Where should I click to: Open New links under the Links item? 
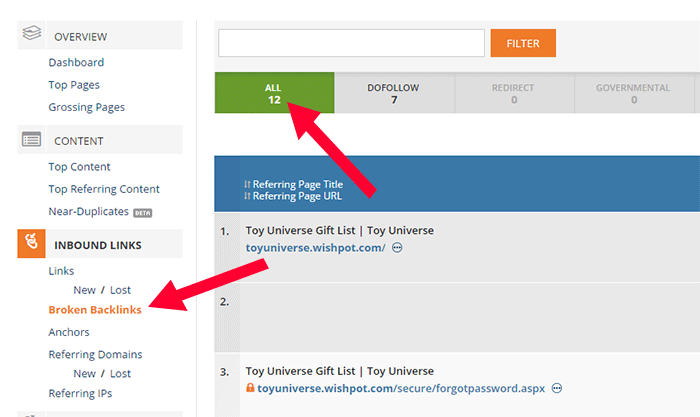coord(84,290)
